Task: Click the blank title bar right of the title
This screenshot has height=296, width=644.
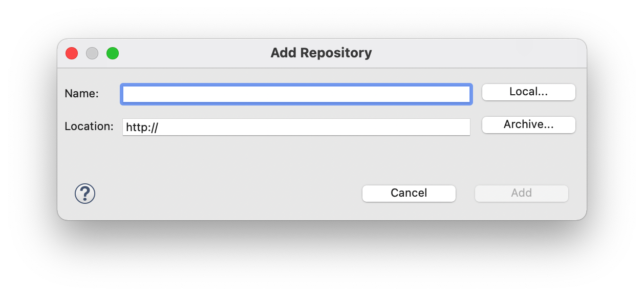Action: [x=476, y=53]
